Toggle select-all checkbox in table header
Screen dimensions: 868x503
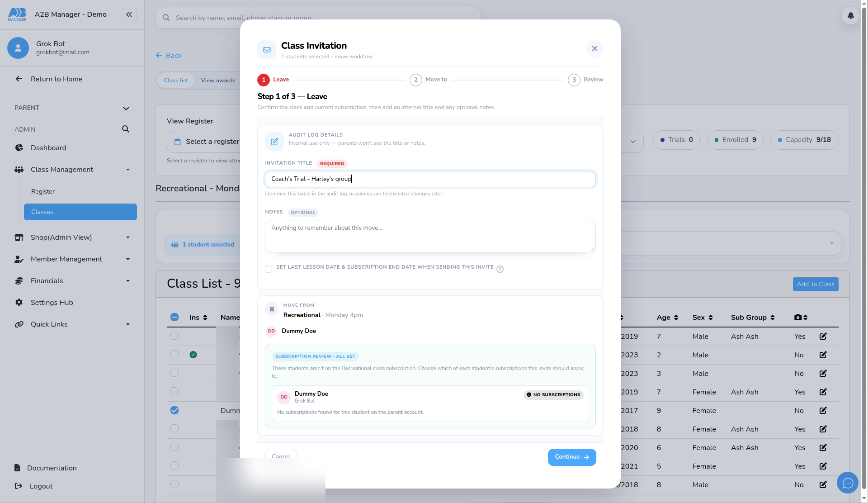point(175,317)
